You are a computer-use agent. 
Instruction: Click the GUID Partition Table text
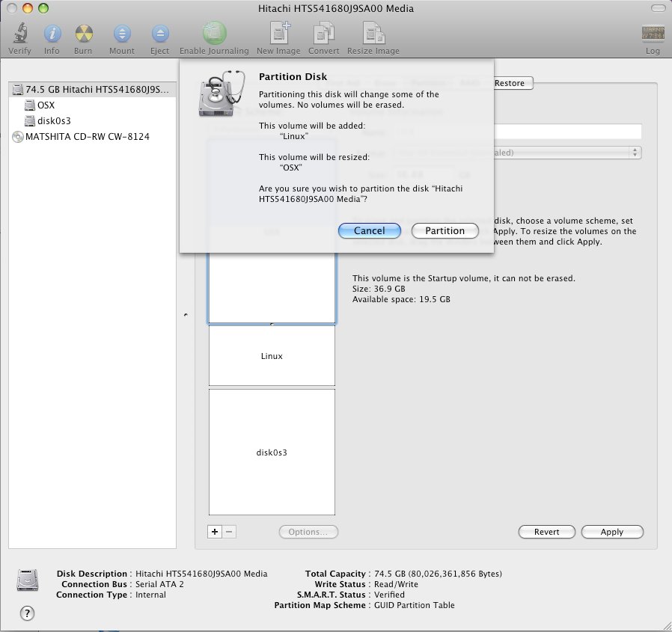pos(415,605)
